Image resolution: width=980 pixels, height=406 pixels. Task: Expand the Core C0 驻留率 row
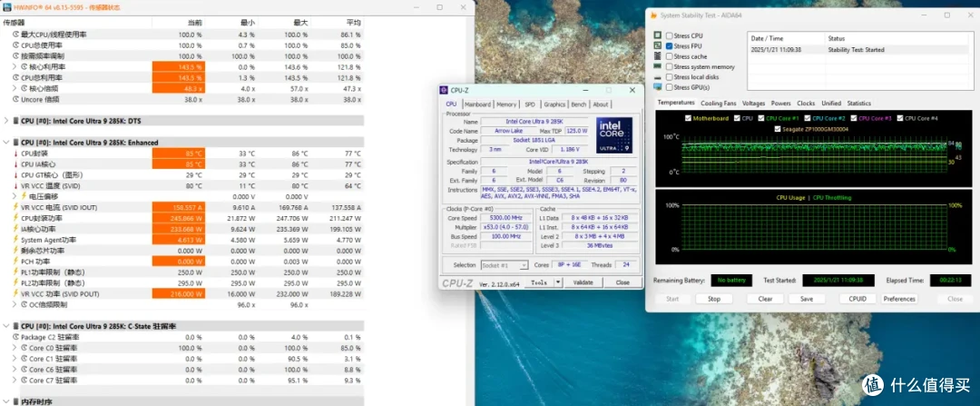[x=15, y=348]
